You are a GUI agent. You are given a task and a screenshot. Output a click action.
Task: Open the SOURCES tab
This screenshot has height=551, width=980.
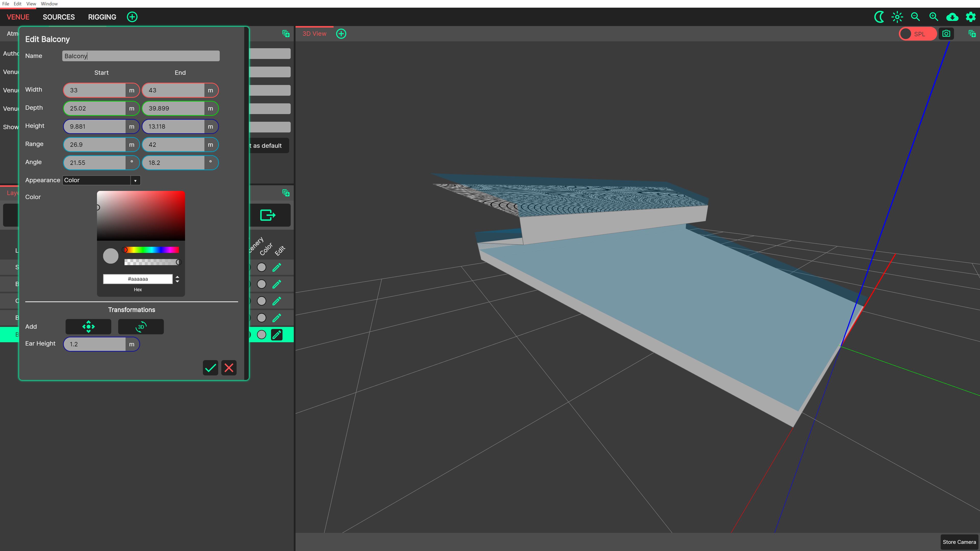(x=59, y=17)
